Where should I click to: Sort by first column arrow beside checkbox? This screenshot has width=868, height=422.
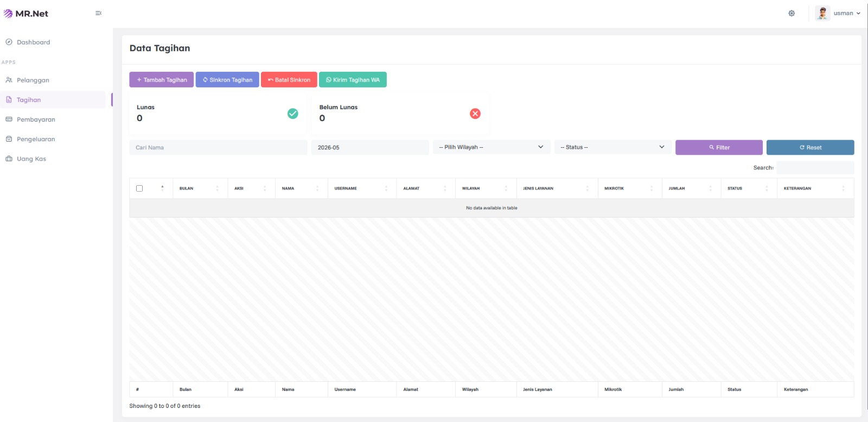point(162,188)
